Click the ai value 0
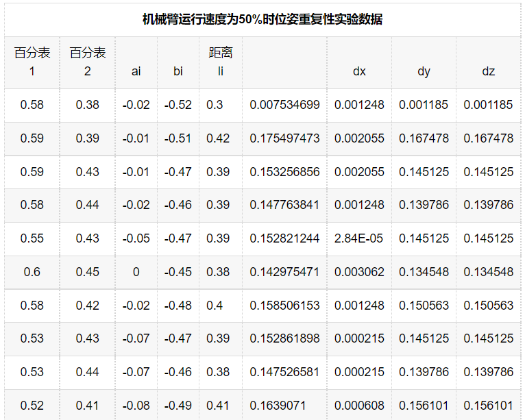The width and height of the screenshot is (525, 420). tap(136, 272)
